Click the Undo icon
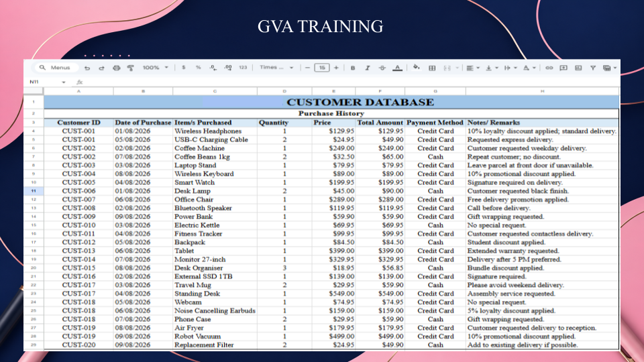Image resolution: width=644 pixels, height=362 pixels. tap(87, 68)
